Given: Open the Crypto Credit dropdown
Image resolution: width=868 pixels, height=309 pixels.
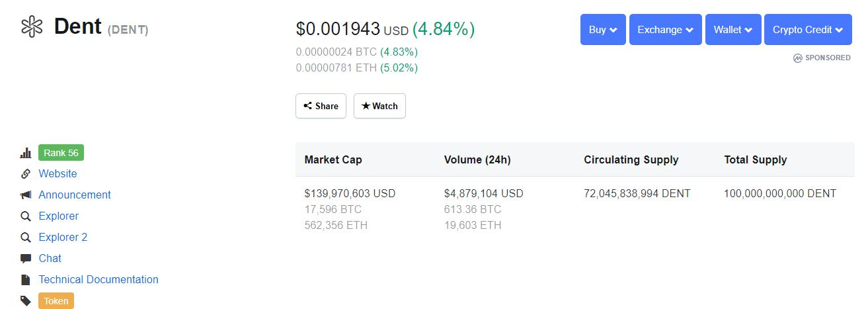Looking at the screenshot, I should coord(808,30).
